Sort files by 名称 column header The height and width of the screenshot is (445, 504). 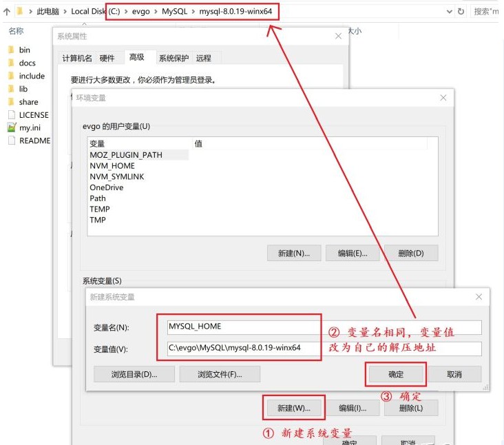coord(16,31)
